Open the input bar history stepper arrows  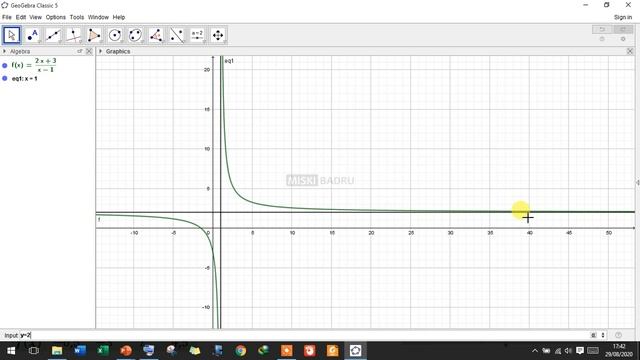pyautogui.click(x=603, y=335)
